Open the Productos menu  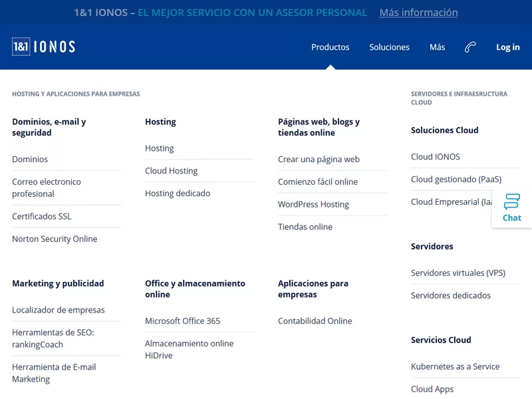(x=330, y=47)
